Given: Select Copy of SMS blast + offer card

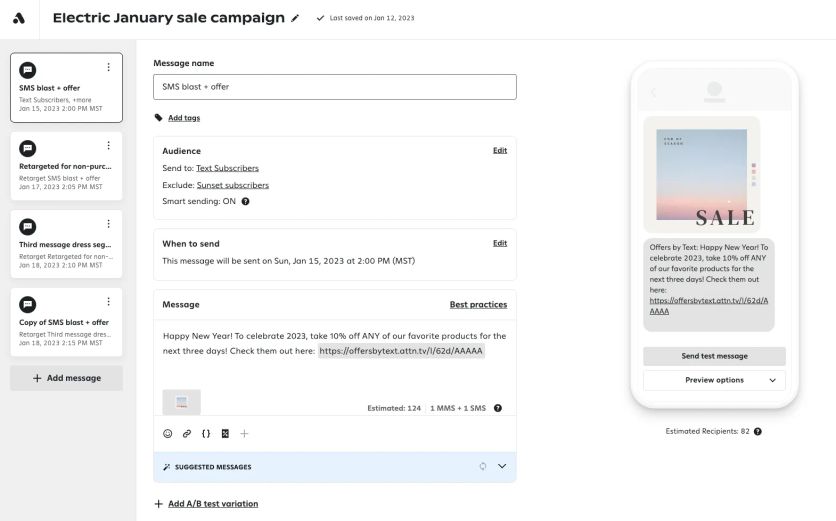Looking at the screenshot, I should point(66,322).
